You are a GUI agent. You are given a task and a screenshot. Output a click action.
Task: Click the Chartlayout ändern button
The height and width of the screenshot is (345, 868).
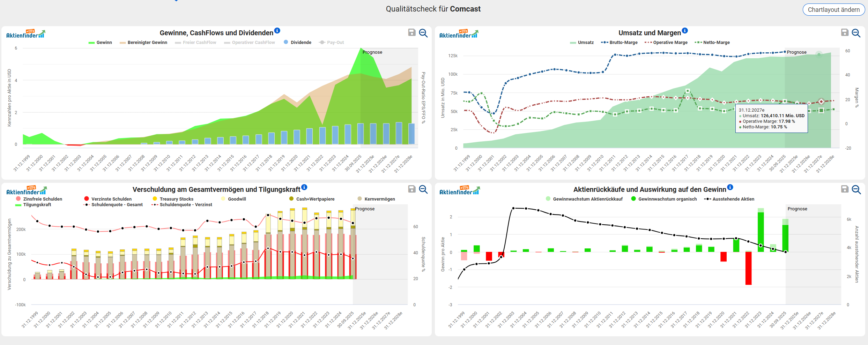[833, 10]
